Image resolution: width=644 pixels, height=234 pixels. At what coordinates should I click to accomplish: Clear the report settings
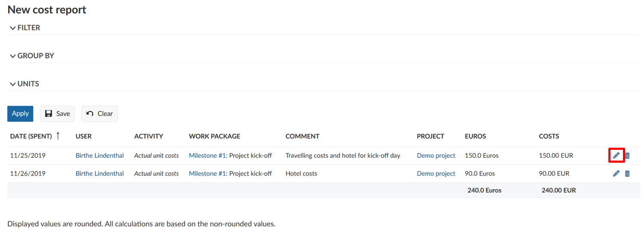100,114
